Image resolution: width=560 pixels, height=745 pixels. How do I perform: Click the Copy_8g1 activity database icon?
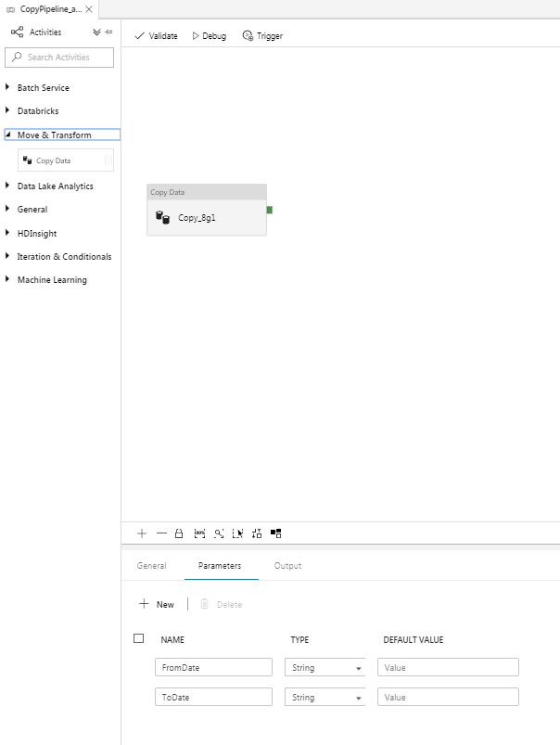coord(162,217)
